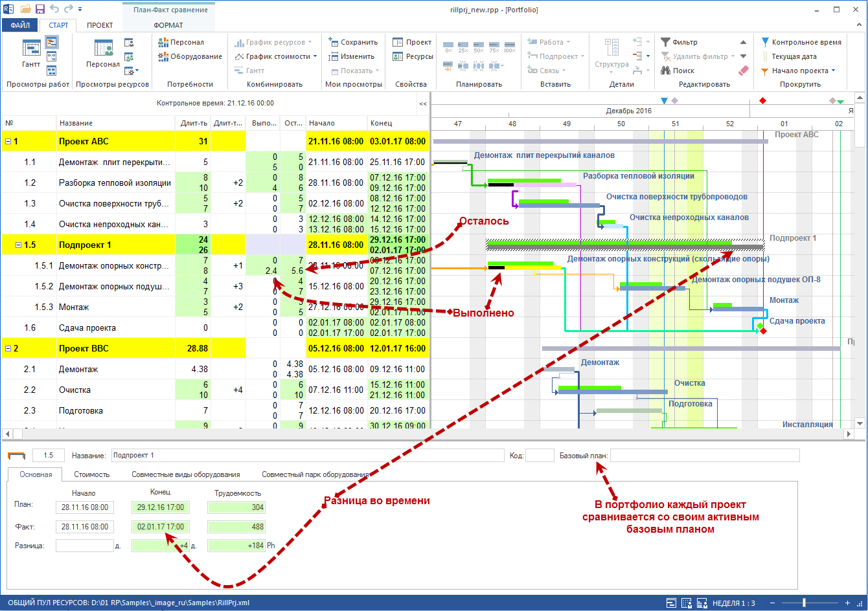Click the Факт Конец date field
This screenshot has width=868, height=611.
point(161,527)
